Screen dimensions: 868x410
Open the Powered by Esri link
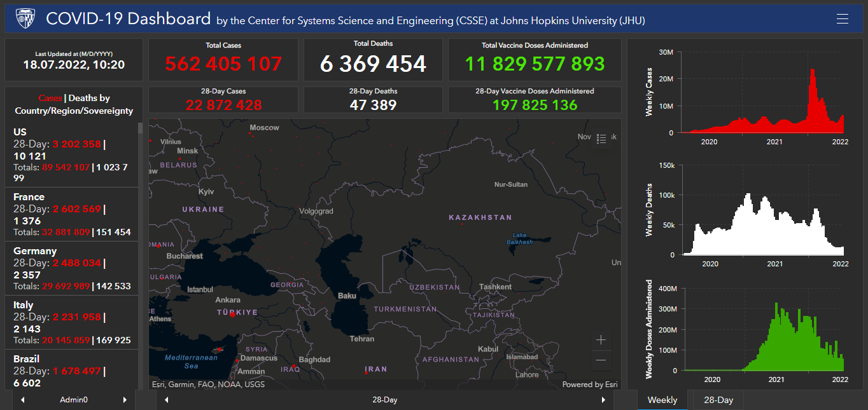tap(589, 385)
